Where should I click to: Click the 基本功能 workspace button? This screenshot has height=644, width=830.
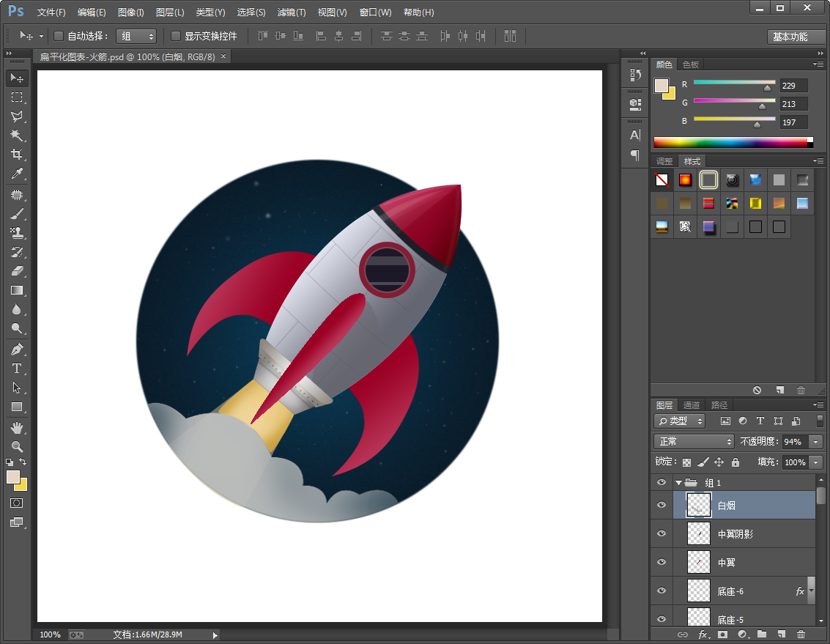(790, 37)
